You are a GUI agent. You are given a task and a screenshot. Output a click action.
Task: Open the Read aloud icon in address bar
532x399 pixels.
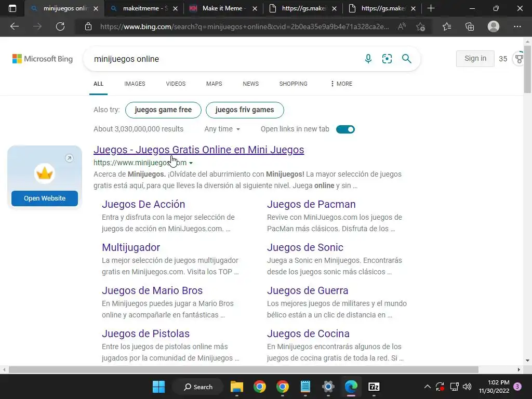click(402, 26)
